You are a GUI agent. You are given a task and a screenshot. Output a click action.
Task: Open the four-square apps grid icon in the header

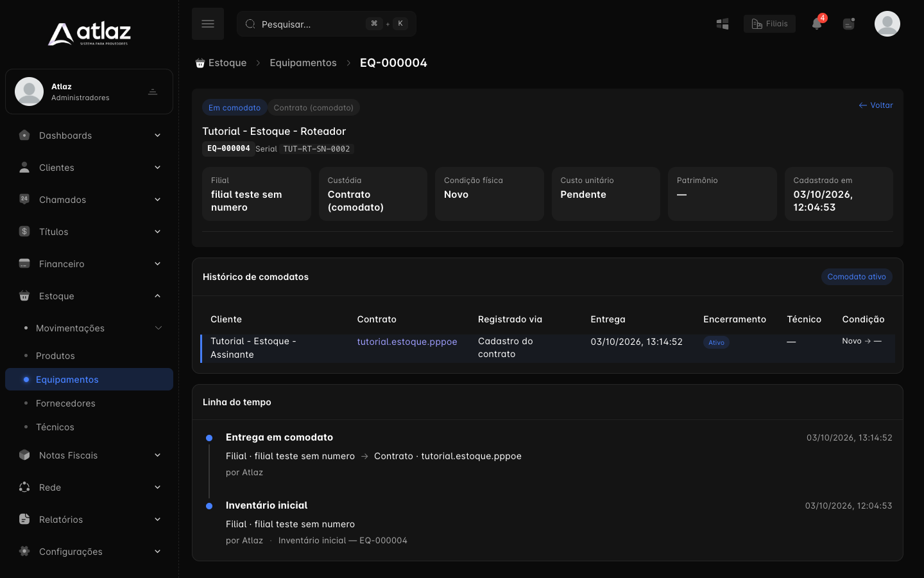click(x=723, y=24)
